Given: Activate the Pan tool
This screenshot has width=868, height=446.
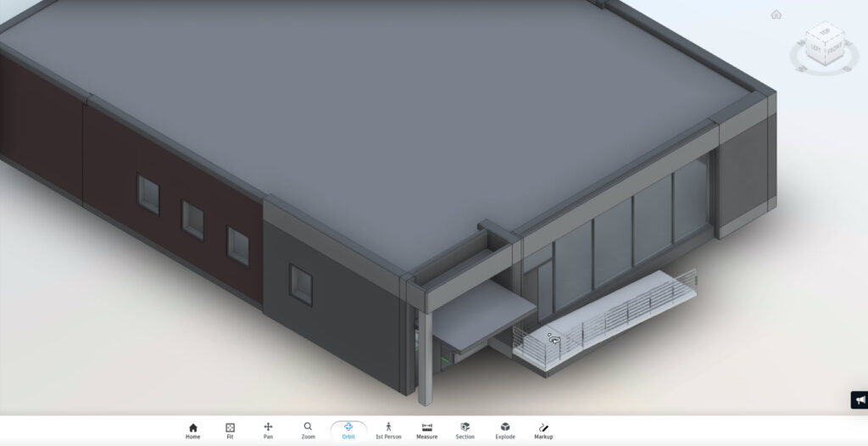Looking at the screenshot, I should pos(268,431).
